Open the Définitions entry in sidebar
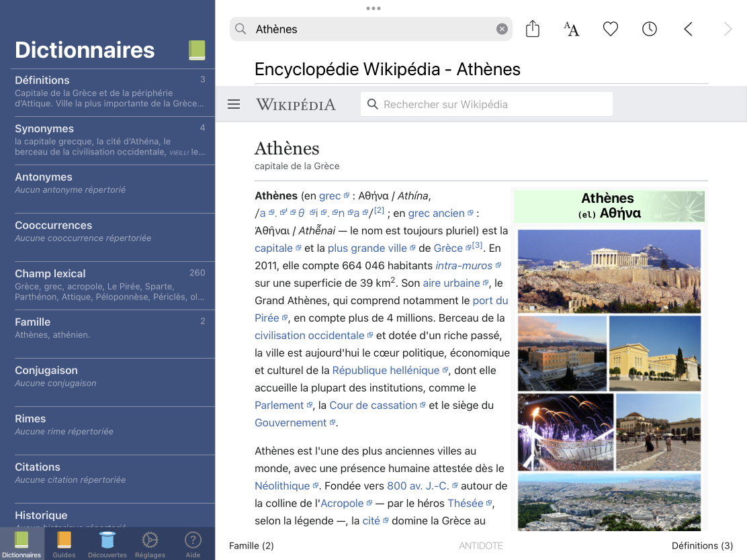 [107, 92]
